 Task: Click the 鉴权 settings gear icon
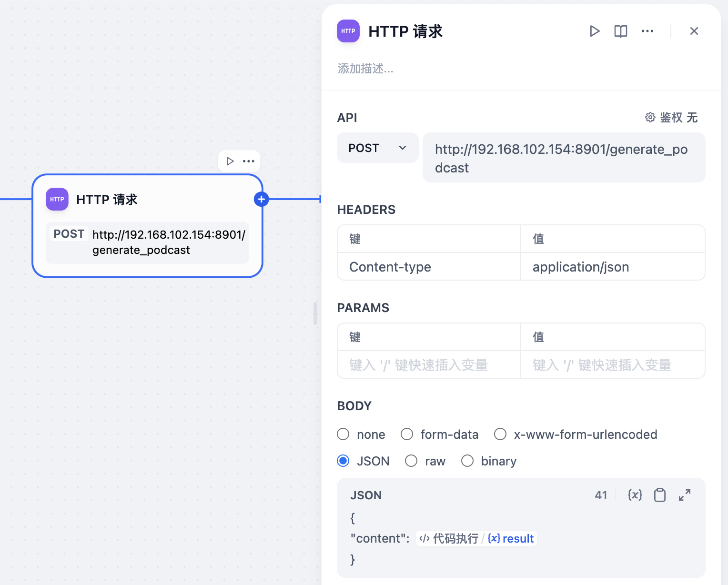(650, 117)
